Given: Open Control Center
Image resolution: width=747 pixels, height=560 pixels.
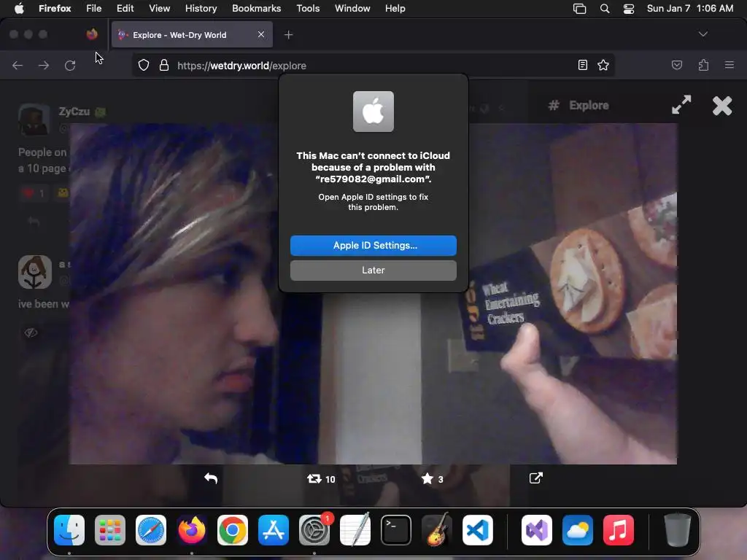Looking at the screenshot, I should pyautogui.click(x=628, y=9).
